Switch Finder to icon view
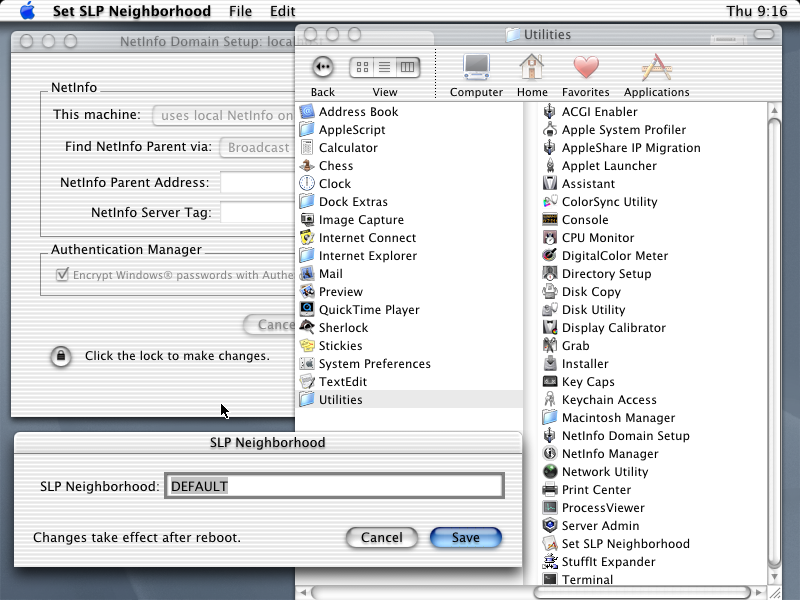This screenshot has width=800, height=600. click(x=362, y=67)
